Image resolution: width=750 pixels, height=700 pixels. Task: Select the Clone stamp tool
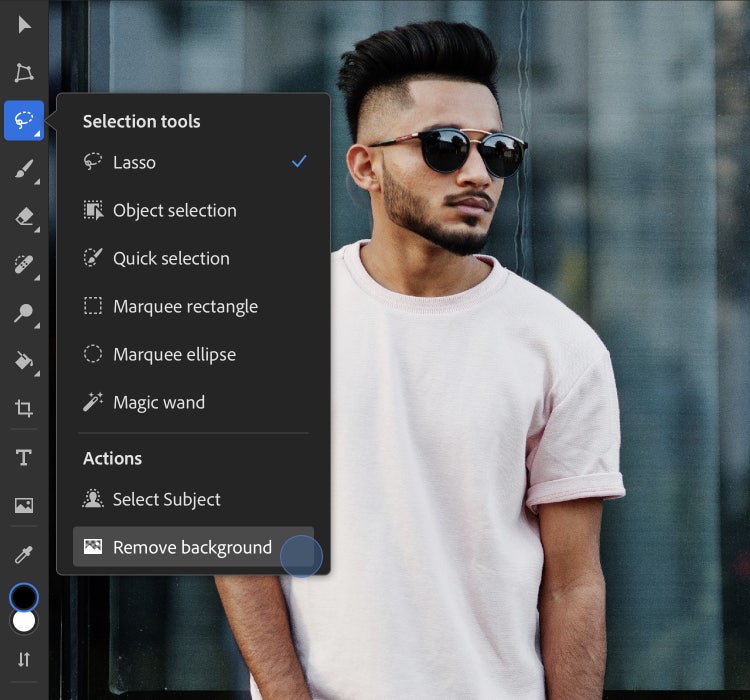tap(24, 312)
